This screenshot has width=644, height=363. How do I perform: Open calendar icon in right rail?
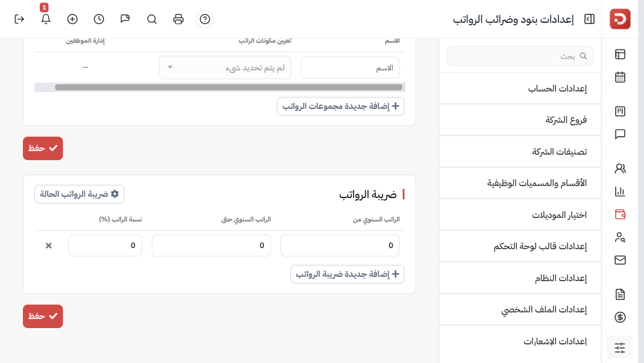point(620,77)
